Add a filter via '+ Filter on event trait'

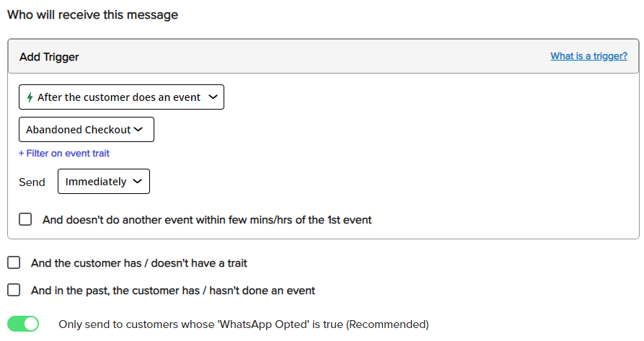click(64, 154)
